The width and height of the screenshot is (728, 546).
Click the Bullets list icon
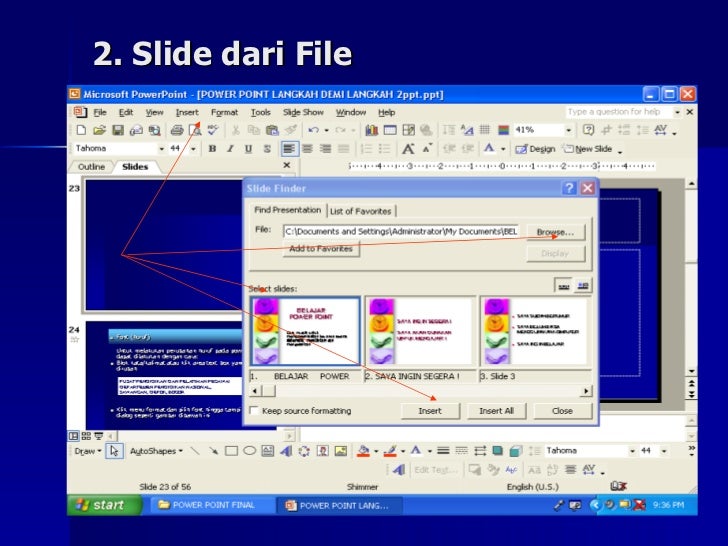385,149
